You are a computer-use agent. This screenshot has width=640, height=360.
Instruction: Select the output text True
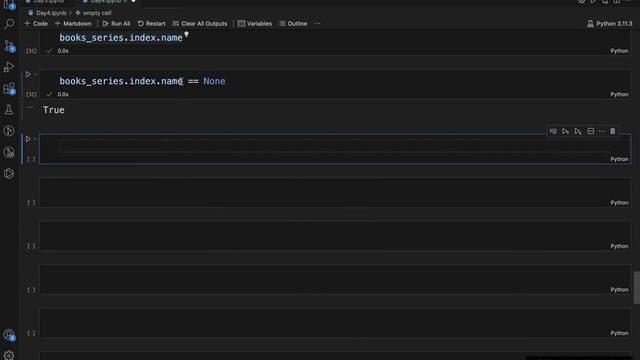pos(53,110)
